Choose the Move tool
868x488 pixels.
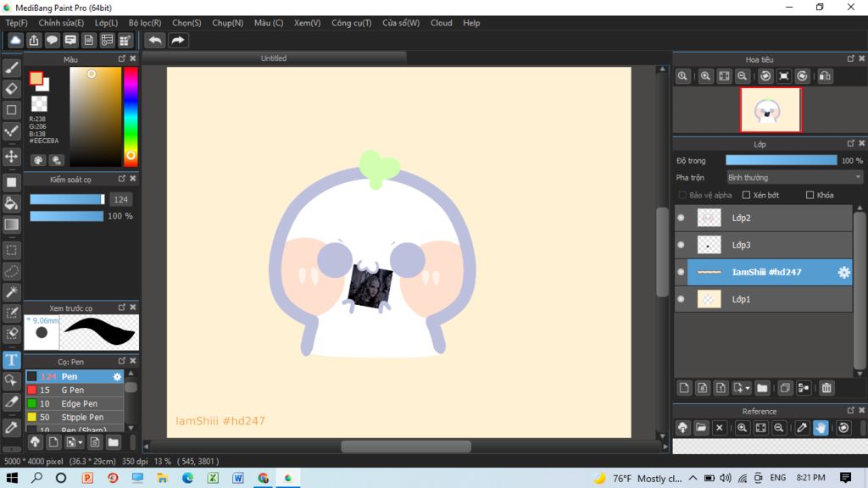12,157
